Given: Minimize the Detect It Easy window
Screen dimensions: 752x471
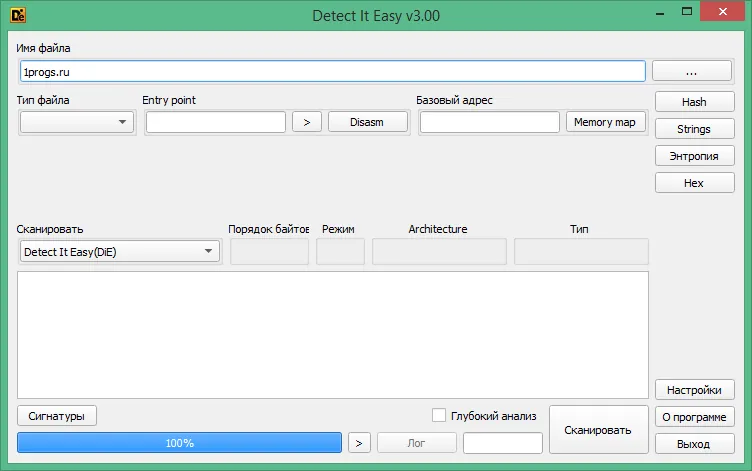Looking at the screenshot, I should [660, 12].
